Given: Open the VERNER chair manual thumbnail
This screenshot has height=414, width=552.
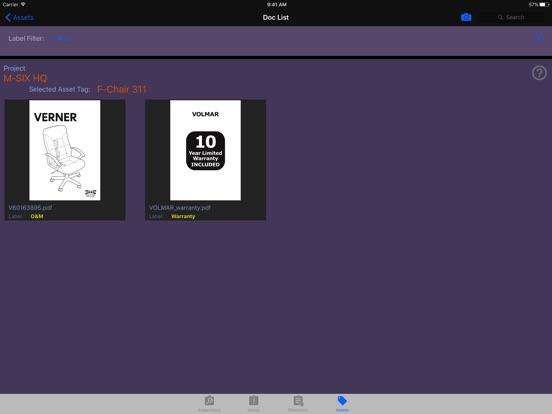Looking at the screenshot, I should coord(65,150).
